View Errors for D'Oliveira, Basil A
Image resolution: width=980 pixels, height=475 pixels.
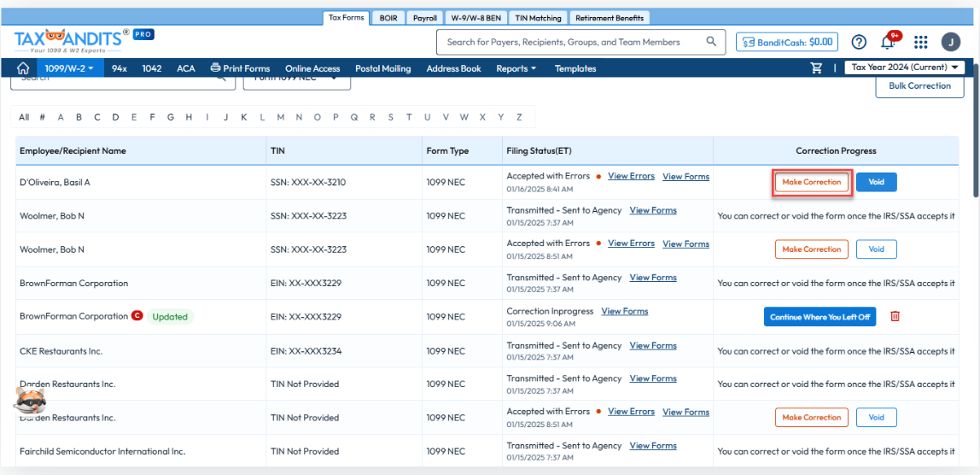click(631, 176)
